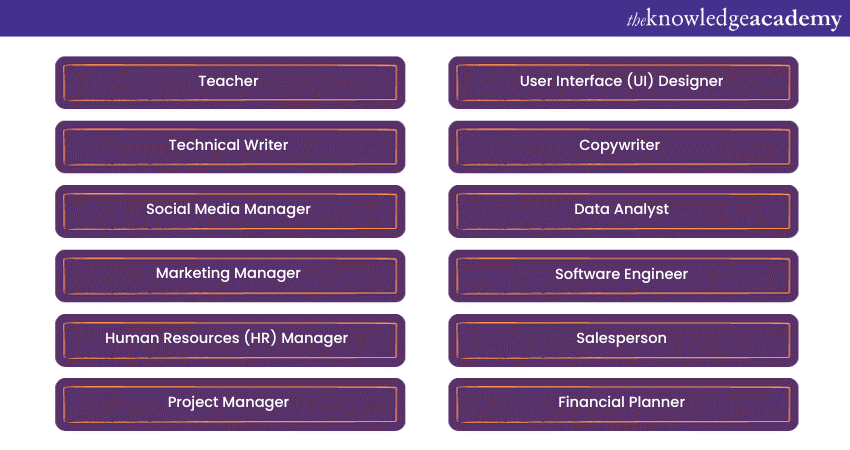Click the empty purple header banner area
This screenshot has width=850, height=450.
click(300, 18)
